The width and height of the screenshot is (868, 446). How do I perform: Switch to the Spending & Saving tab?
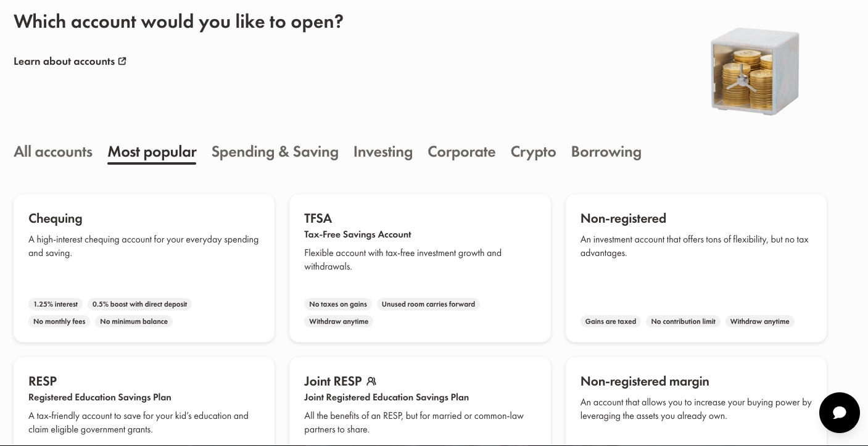(275, 152)
